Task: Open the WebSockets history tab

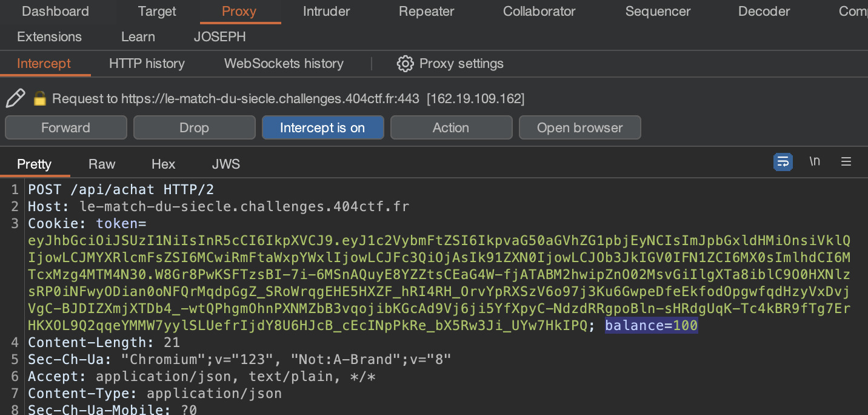Action: pos(284,64)
